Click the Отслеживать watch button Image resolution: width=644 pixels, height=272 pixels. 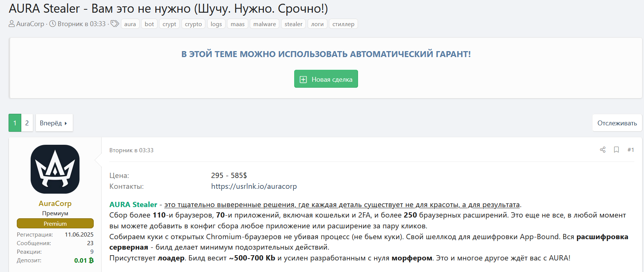(x=617, y=123)
